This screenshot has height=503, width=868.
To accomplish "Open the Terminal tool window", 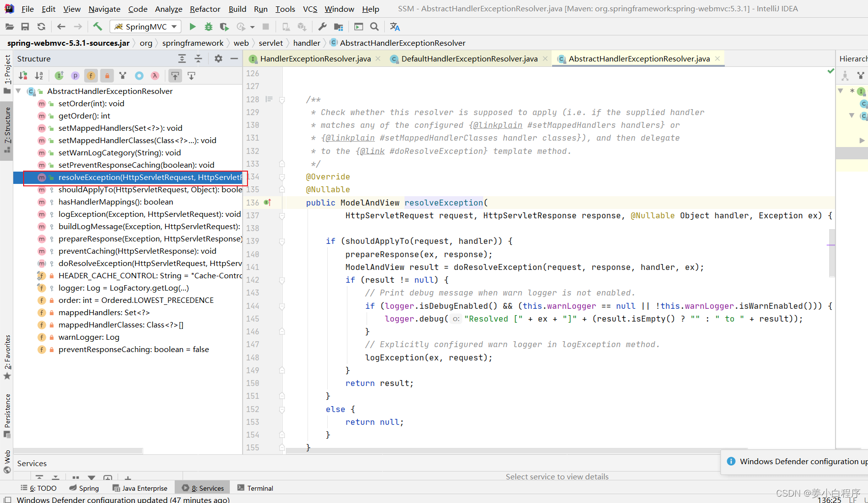I will (x=260, y=488).
